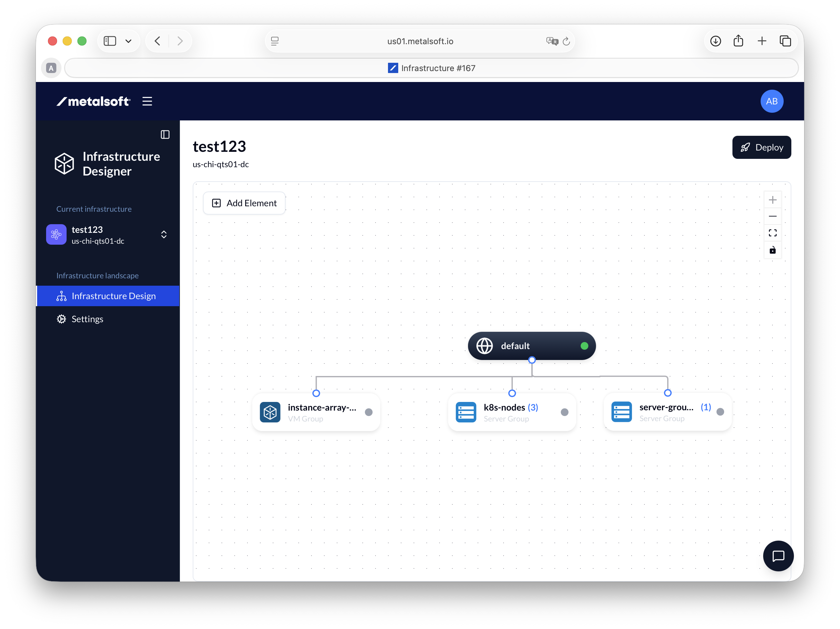Click the grey status dot on server-group
The width and height of the screenshot is (840, 629).
pyautogui.click(x=720, y=412)
